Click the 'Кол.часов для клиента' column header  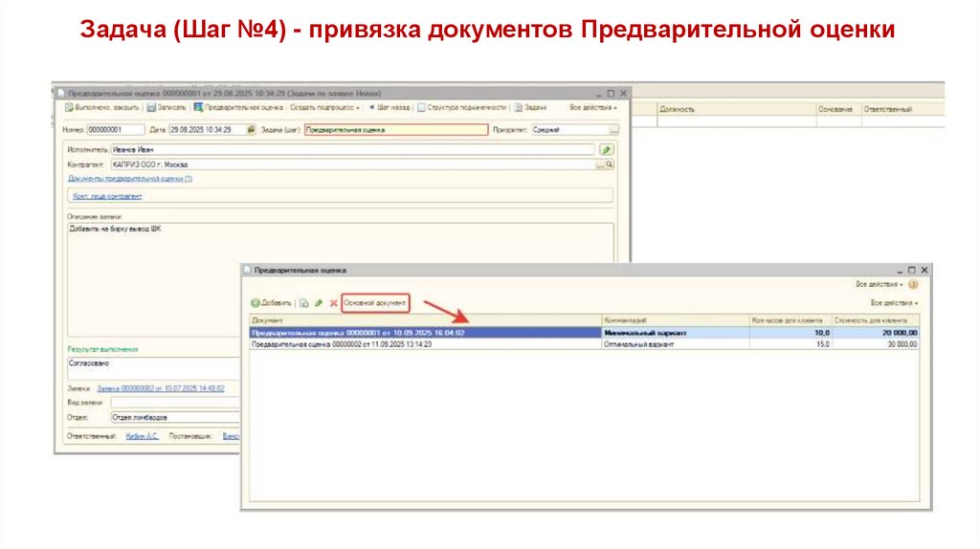tap(791, 320)
